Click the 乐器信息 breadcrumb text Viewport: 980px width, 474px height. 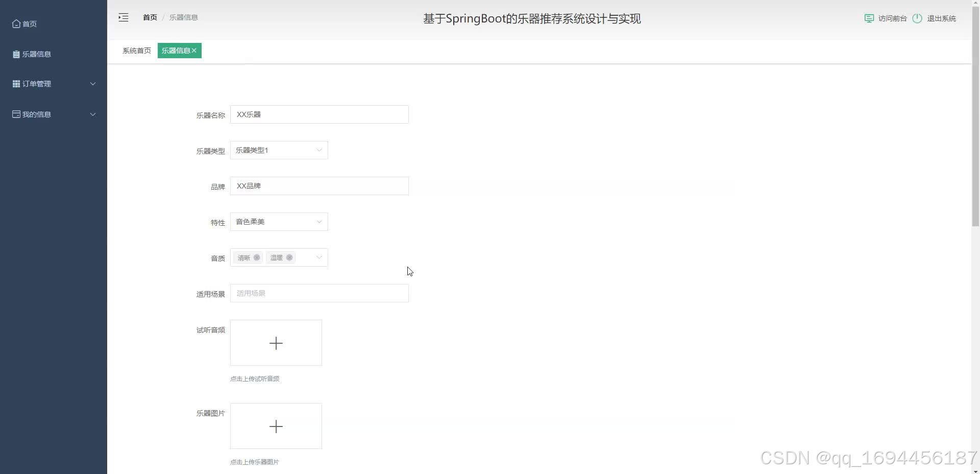184,17
